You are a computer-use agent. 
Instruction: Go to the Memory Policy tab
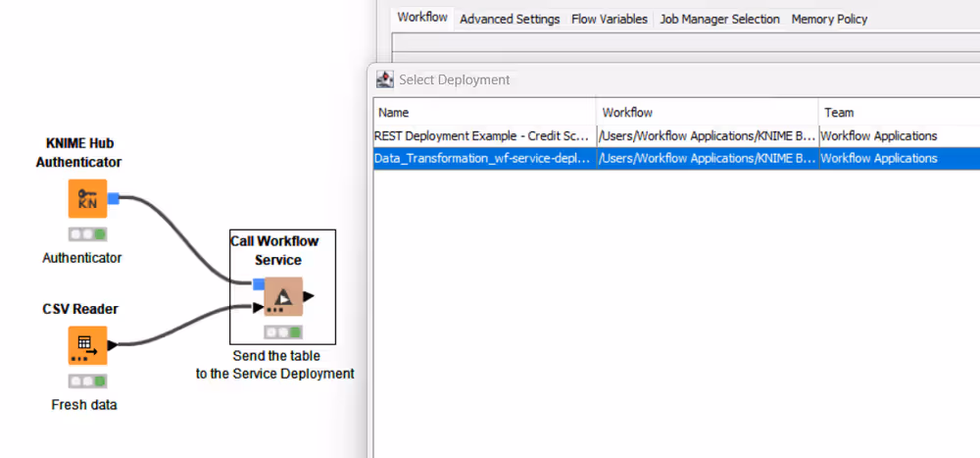click(x=829, y=19)
